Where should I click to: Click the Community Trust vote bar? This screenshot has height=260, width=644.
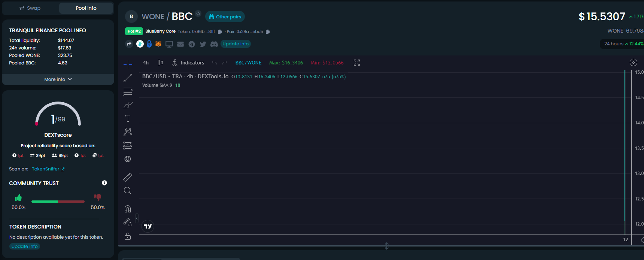(58, 202)
